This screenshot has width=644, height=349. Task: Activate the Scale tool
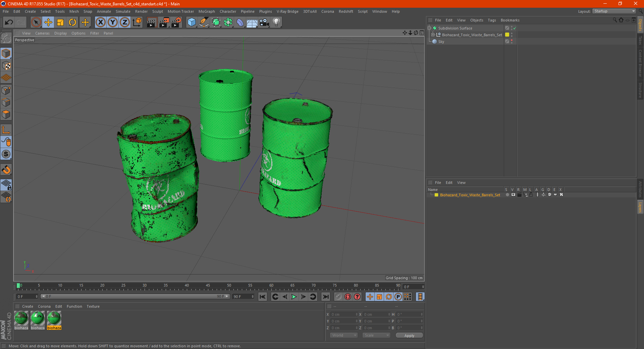60,22
